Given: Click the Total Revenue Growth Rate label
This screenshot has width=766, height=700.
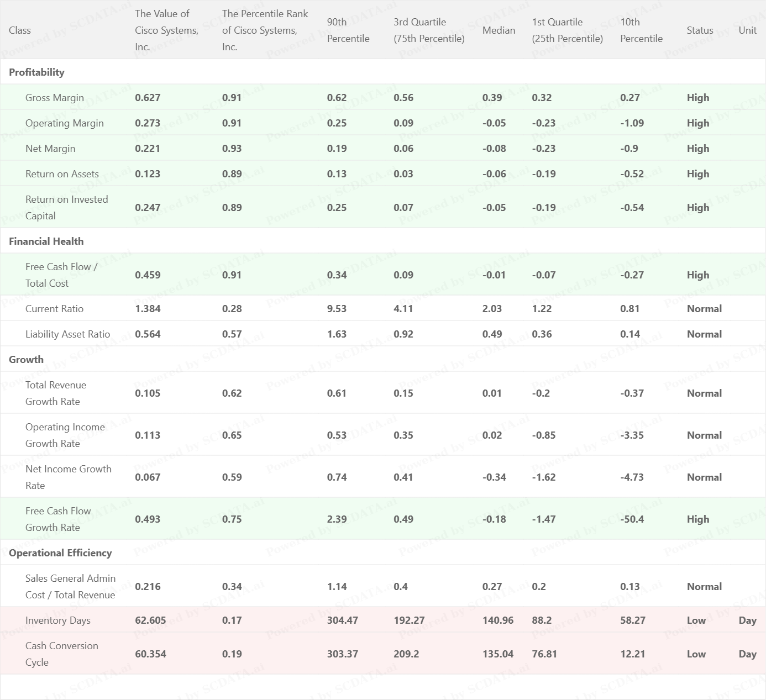Looking at the screenshot, I should pyautogui.click(x=56, y=393).
